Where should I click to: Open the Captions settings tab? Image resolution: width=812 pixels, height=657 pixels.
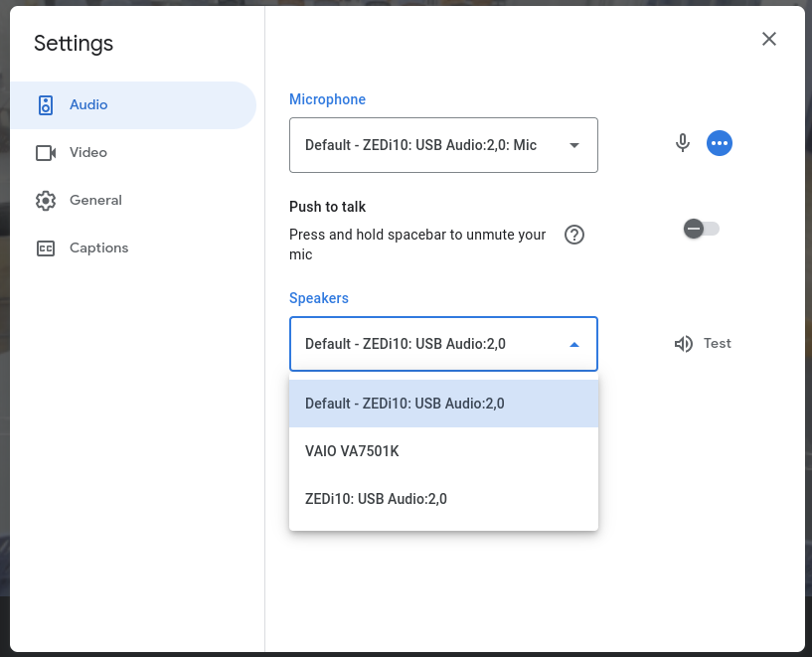(x=98, y=248)
